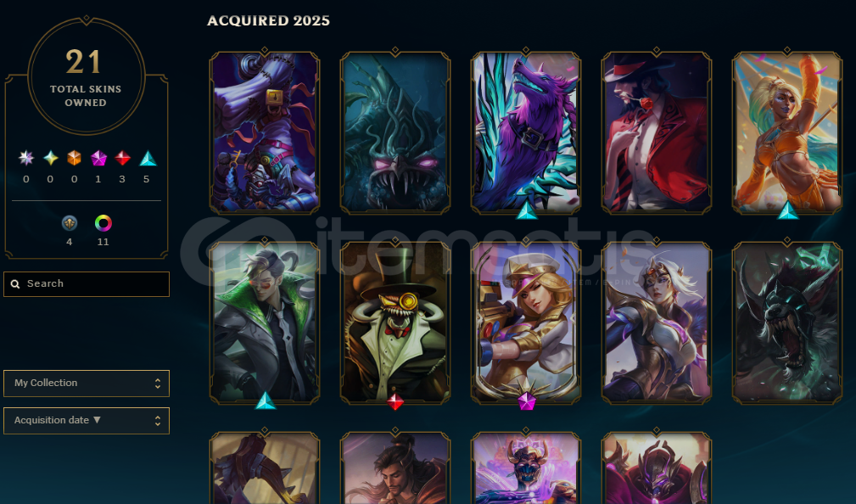Select the dark sea monster skin card
Image resolution: width=856 pixels, height=504 pixels.
tap(395, 132)
